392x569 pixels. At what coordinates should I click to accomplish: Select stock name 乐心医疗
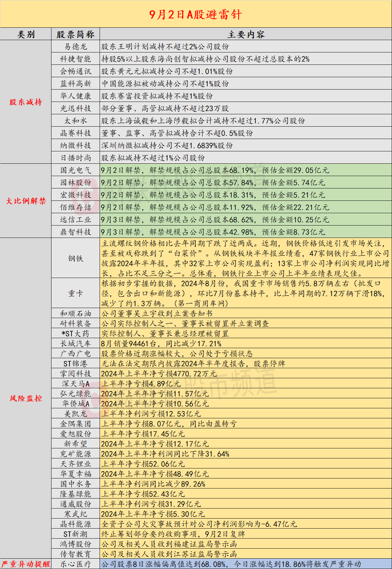tap(76, 564)
